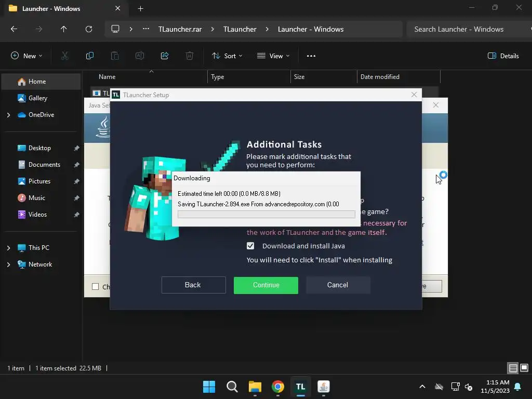Click the green Continue button
Viewport: 532px width, 399px height.
[x=265, y=285]
